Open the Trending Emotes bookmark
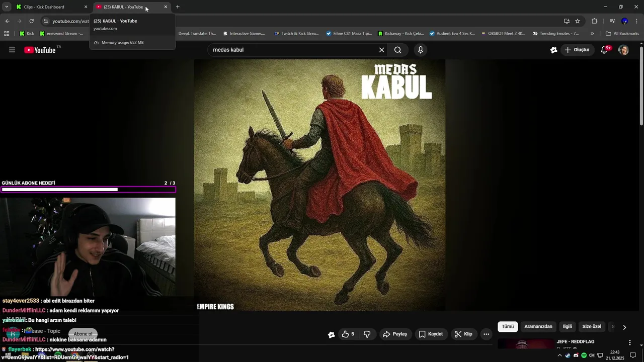This screenshot has height=362, width=644. point(555,34)
